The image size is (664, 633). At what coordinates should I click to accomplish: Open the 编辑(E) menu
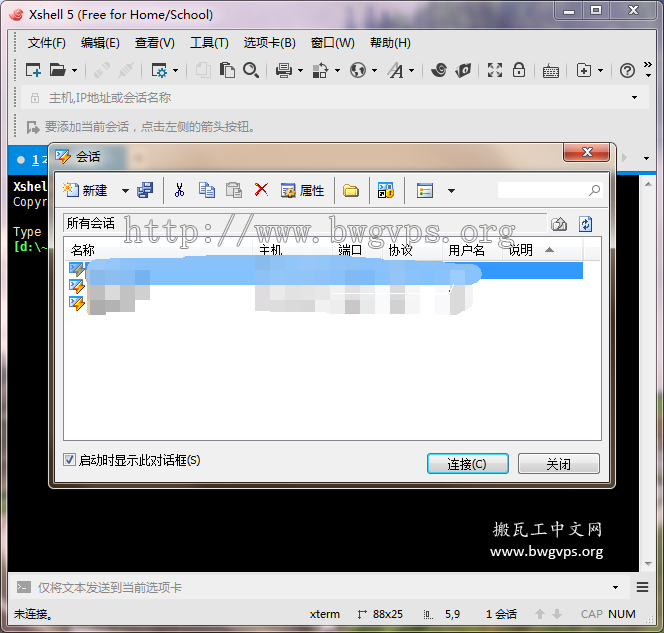(100, 43)
